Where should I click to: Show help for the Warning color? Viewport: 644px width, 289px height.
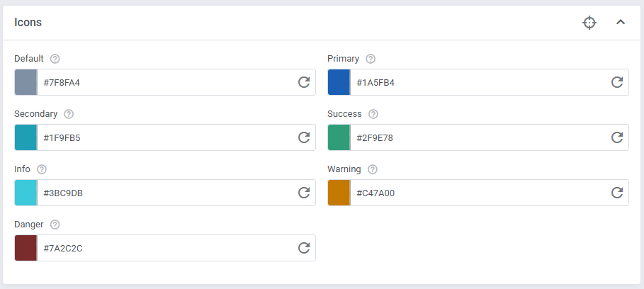[x=373, y=169]
